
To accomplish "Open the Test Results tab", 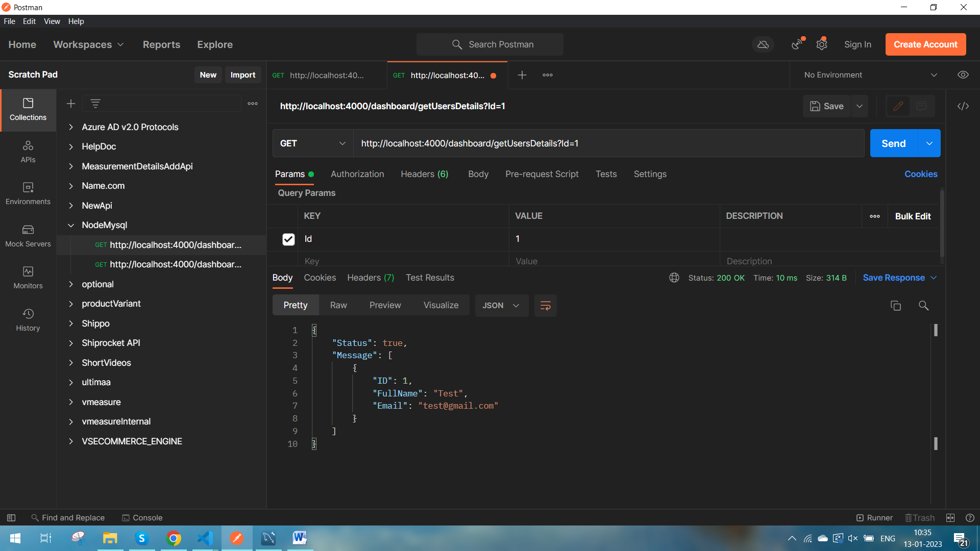I will point(430,278).
